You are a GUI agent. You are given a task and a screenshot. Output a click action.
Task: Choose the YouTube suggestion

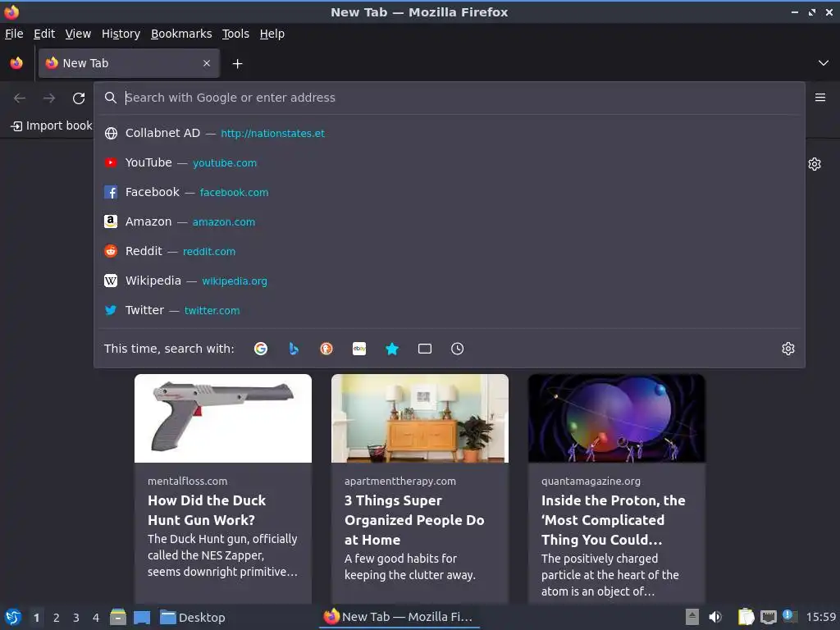tap(450, 163)
